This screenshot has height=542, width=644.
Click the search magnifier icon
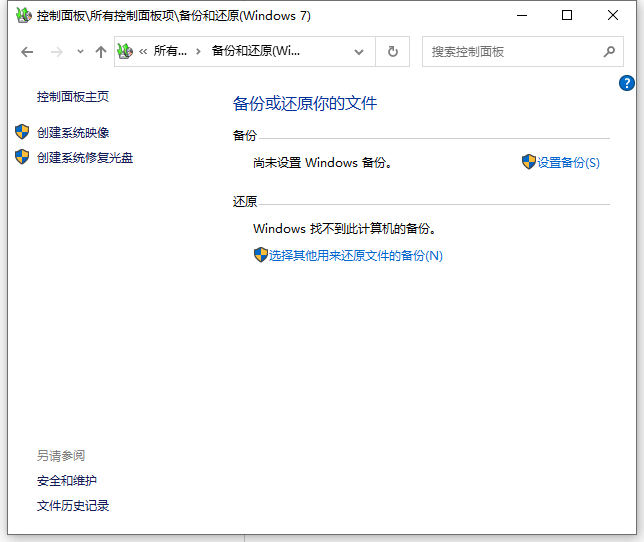[x=609, y=52]
